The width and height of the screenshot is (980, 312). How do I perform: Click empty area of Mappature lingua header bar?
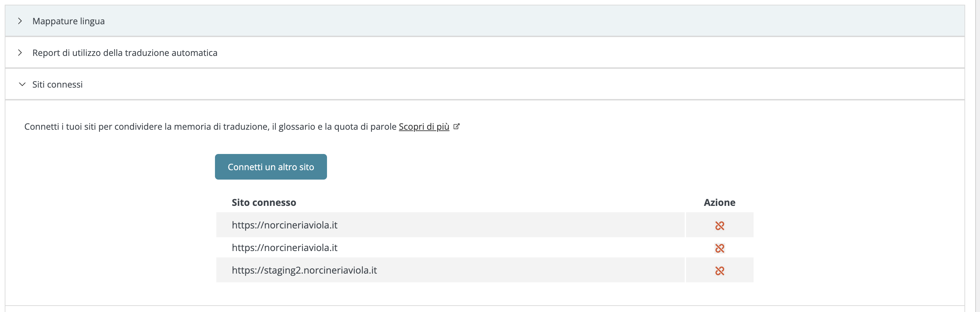[533, 21]
